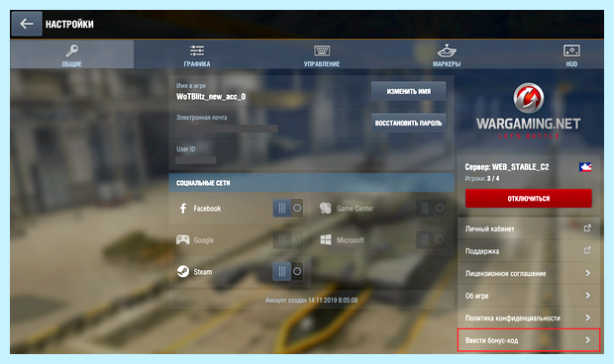Switch to the Управление tab

(x=322, y=54)
